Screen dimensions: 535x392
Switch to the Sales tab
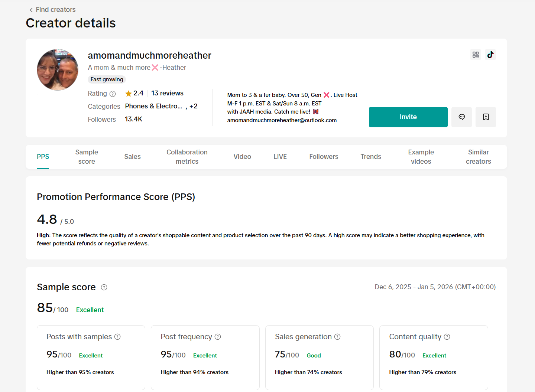pos(132,157)
